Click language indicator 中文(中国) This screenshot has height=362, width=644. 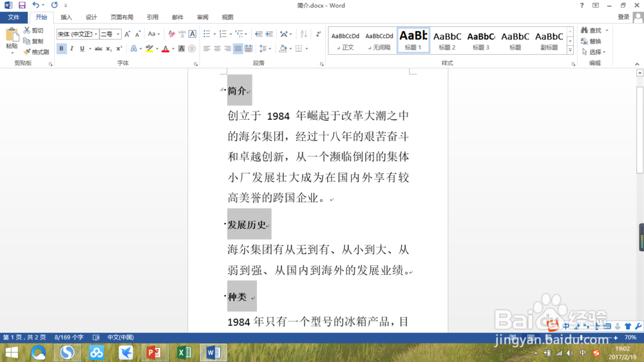click(120, 338)
